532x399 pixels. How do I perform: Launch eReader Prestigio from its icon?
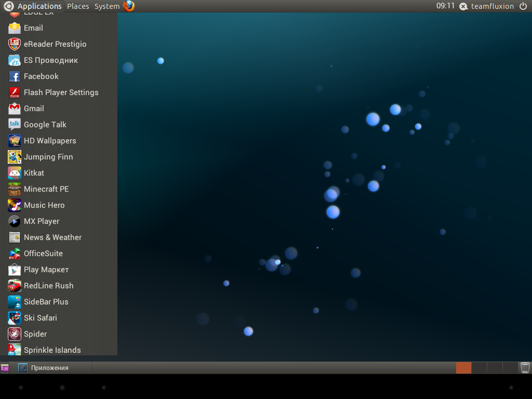[14, 44]
